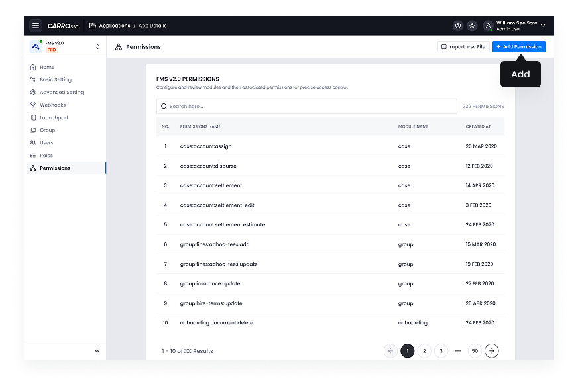Click the Group sidebar icon

click(x=33, y=130)
